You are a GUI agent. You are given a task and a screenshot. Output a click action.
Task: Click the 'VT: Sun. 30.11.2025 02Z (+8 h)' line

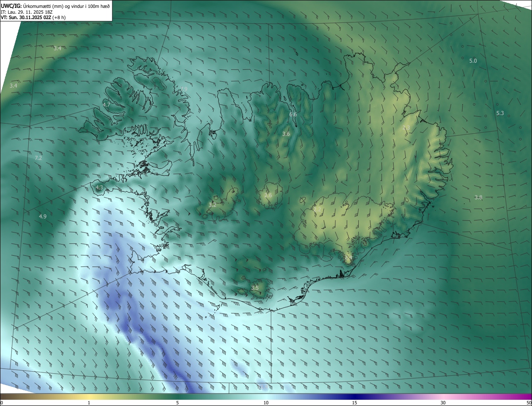pyautogui.click(x=33, y=17)
